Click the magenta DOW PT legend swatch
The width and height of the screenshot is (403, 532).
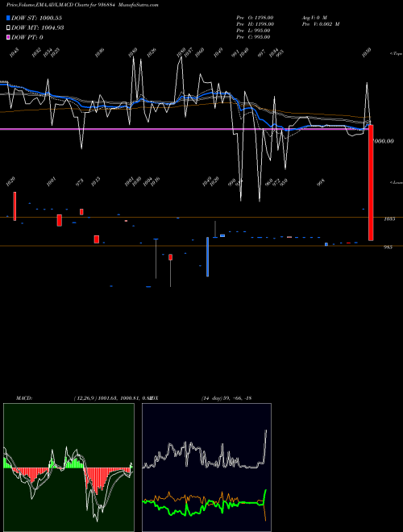point(8,37)
